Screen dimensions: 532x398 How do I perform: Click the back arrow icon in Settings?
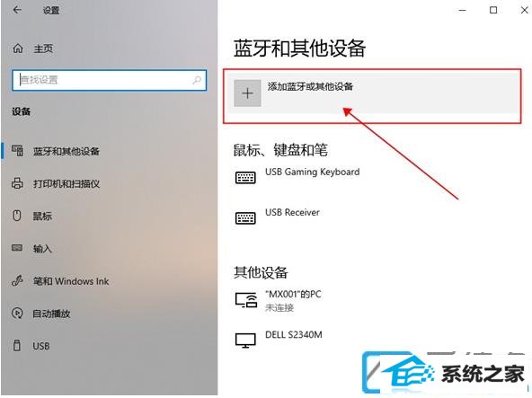pos(16,10)
